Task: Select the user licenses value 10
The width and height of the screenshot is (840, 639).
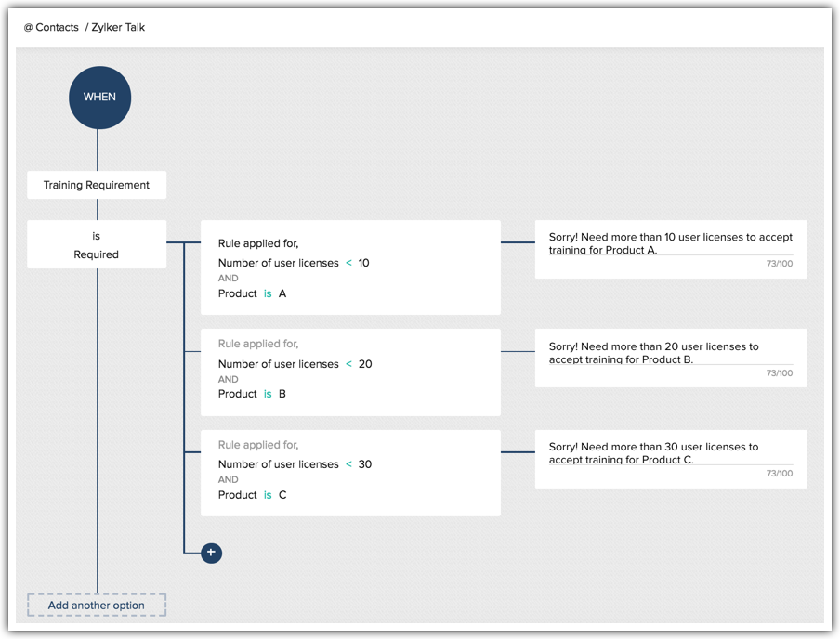Action: click(363, 263)
